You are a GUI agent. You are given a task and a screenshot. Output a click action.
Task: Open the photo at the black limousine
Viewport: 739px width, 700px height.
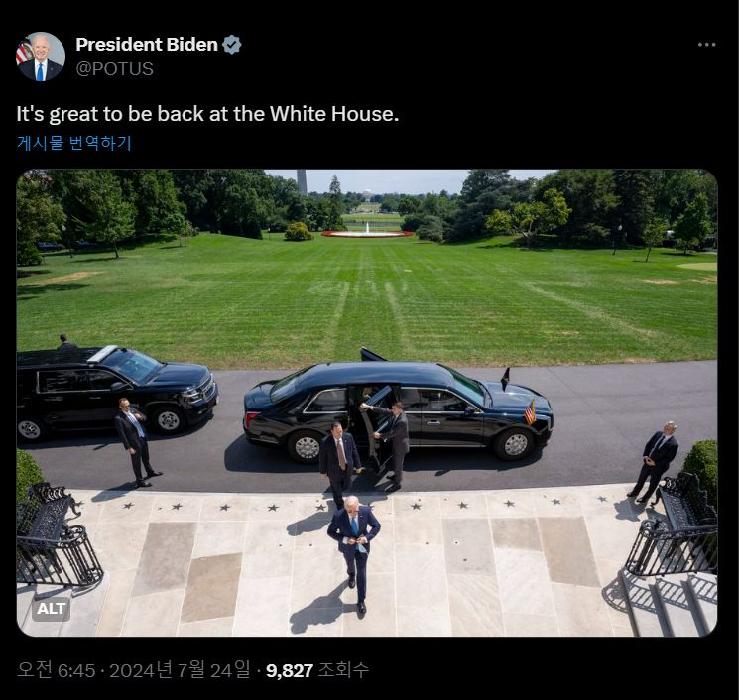point(398,410)
